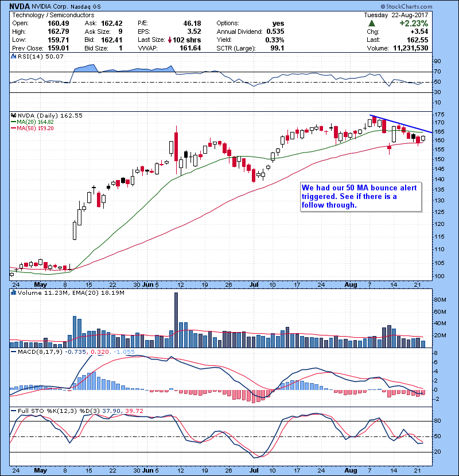Click the SCTR (Large) value 99.1
Image resolution: width=459 pixels, height=476 pixels.
[x=277, y=48]
